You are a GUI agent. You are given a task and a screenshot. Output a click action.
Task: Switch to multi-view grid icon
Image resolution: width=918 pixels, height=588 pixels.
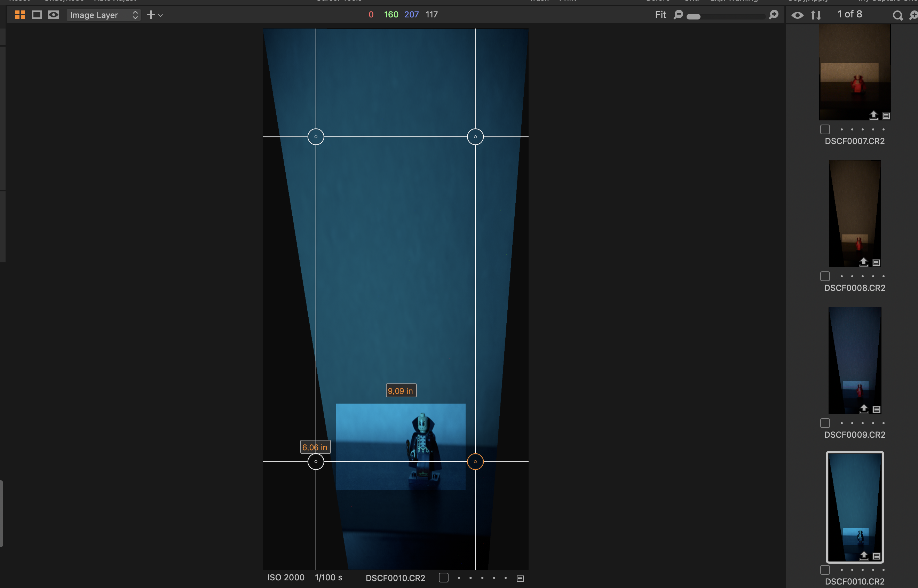(x=20, y=15)
